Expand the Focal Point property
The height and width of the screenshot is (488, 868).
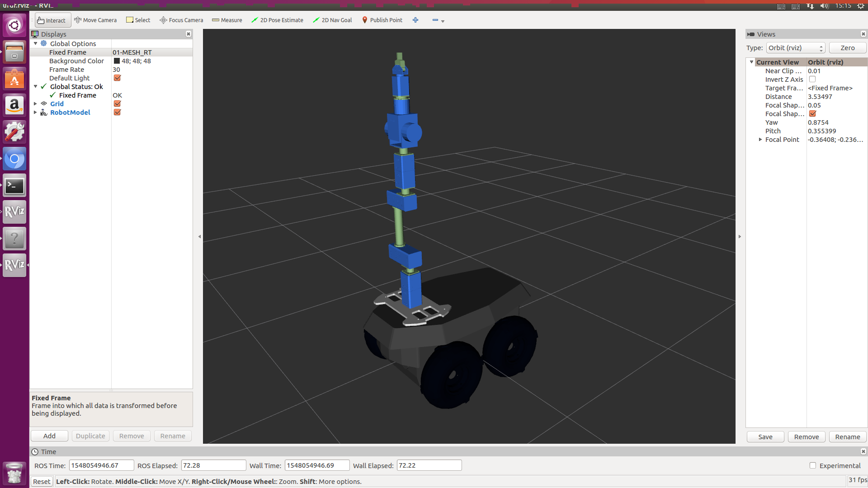(760, 140)
